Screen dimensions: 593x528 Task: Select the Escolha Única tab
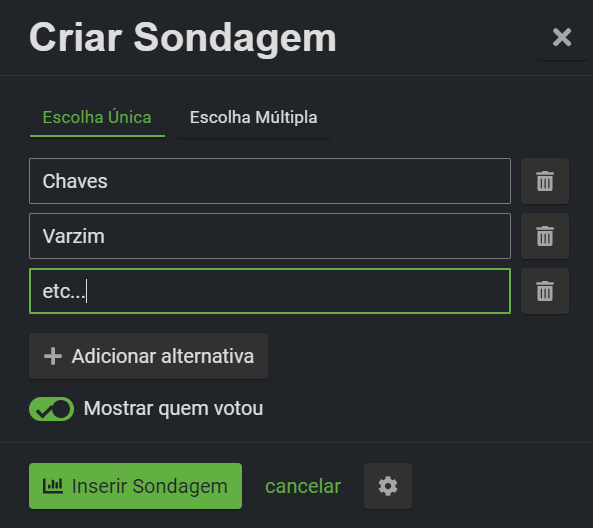pyautogui.click(x=97, y=117)
